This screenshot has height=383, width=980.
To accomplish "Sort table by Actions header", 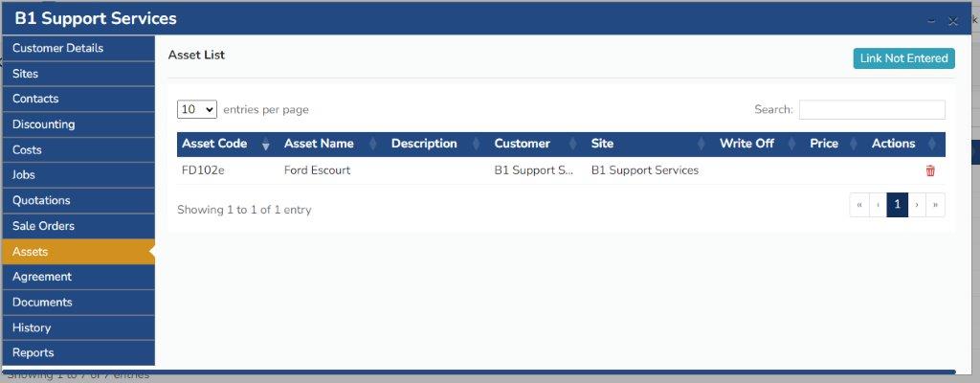I will 893,144.
